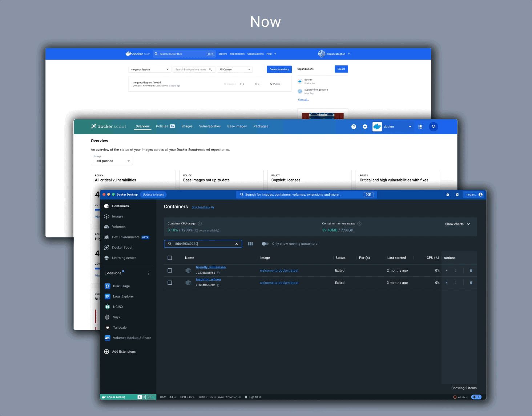Check the checkbox next to inspiring_wilson
Viewport: 532px width, 416px height.
click(170, 283)
